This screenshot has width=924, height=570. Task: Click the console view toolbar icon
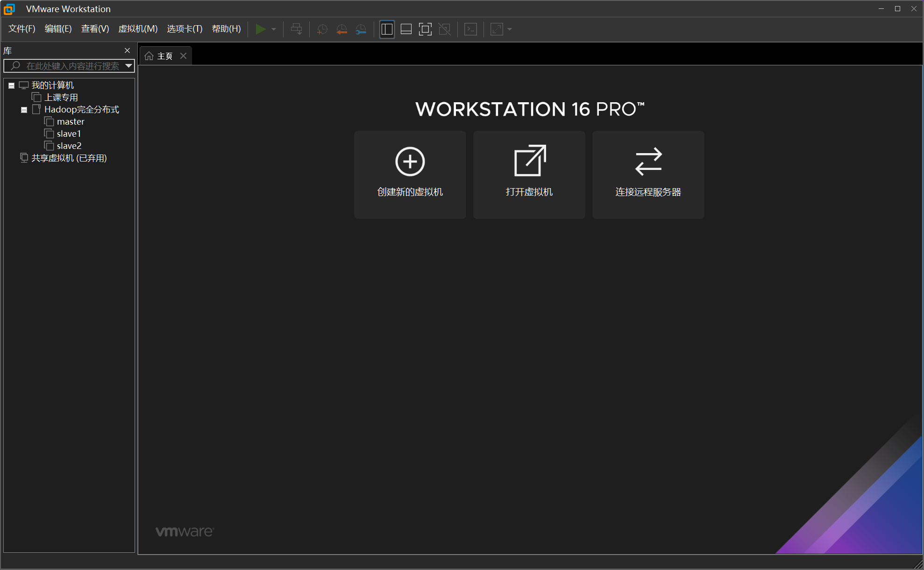470,29
